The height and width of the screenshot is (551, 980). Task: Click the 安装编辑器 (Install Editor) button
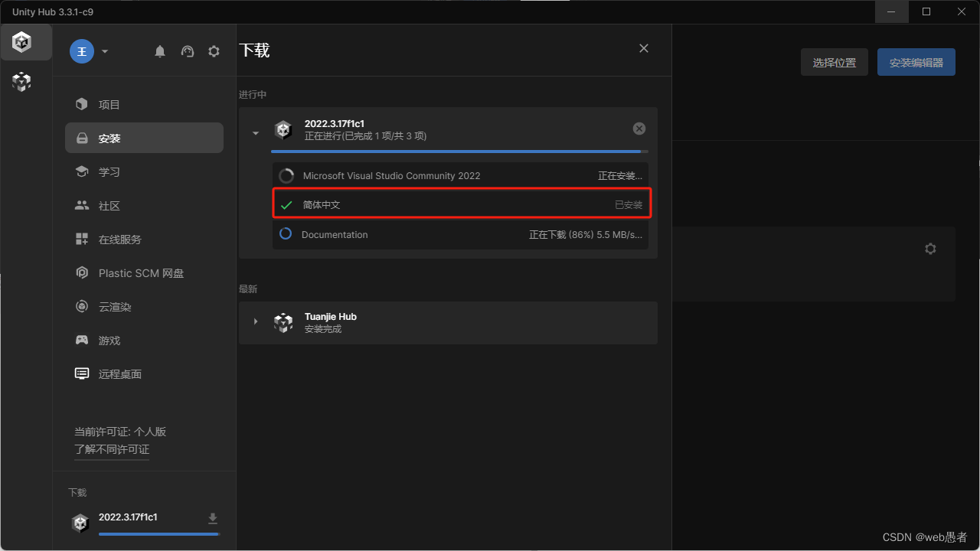coord(916,62)
